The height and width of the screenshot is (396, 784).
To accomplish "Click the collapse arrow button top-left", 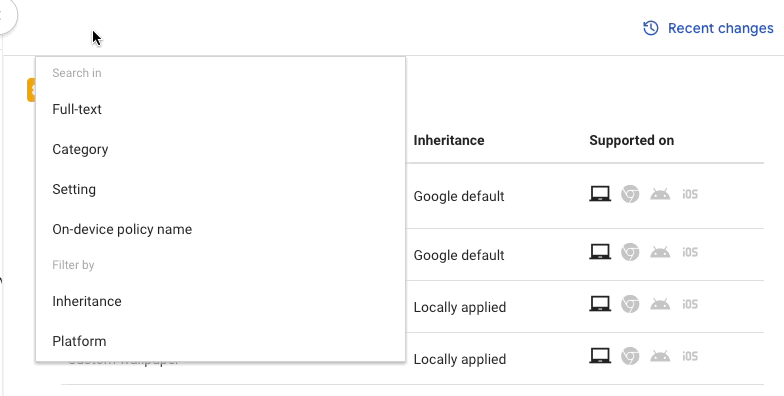I will click(x=5, y=15).
